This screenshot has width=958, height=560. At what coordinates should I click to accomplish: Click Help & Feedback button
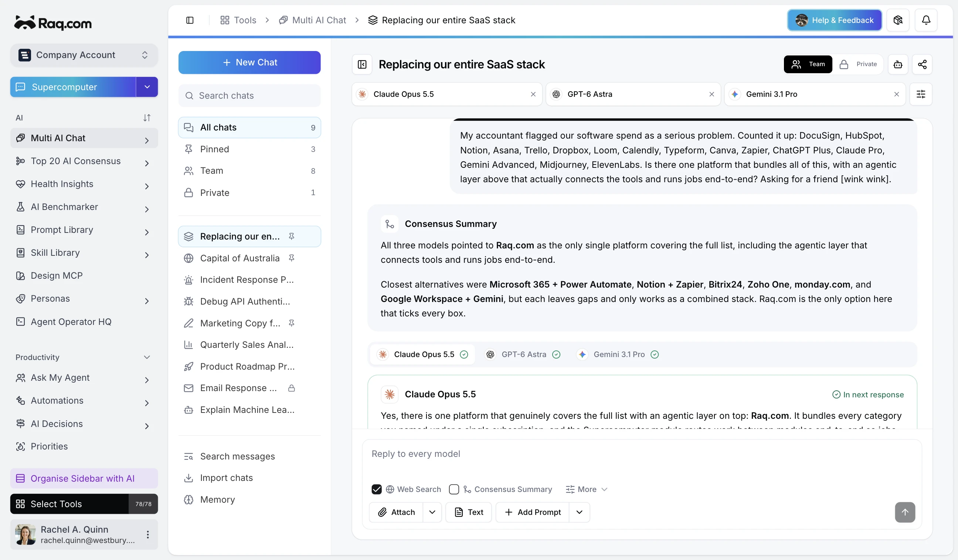(x=834, y=20)
